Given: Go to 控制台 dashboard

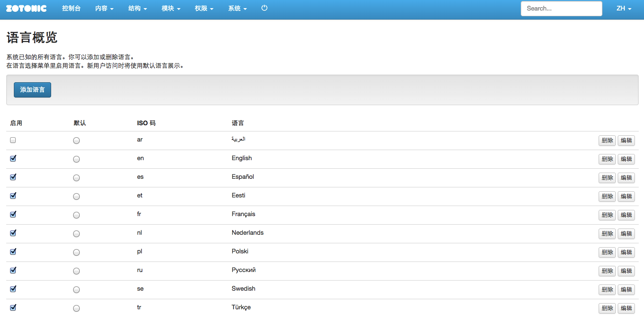Looking at the screenshot, I should click(x=71, y=9).
